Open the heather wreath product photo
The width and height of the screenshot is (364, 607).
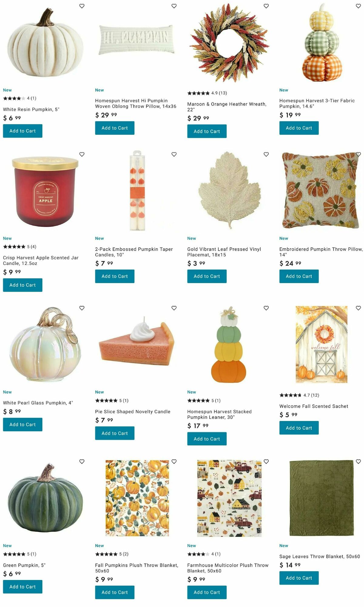tap(229, 43)
